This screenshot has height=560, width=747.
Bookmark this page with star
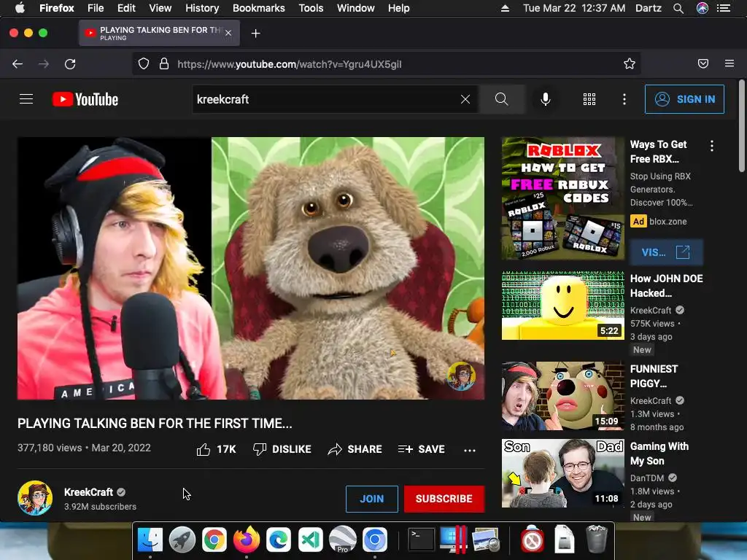[630, 64]
